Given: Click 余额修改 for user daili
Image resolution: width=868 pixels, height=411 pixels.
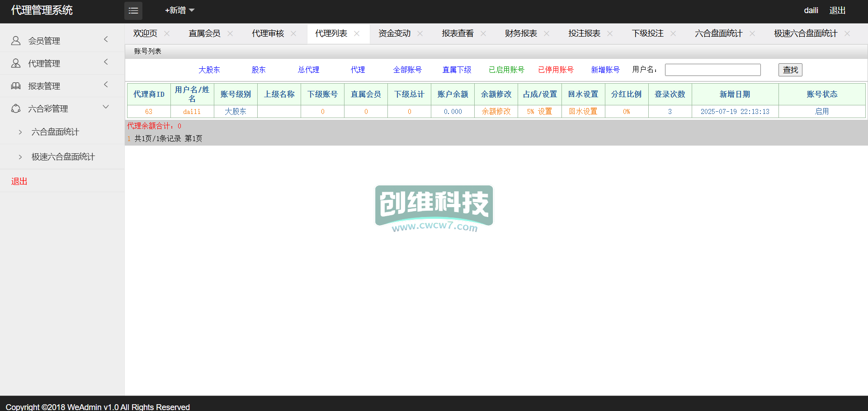Looking at the screenshot, I should tap(496, 111).
